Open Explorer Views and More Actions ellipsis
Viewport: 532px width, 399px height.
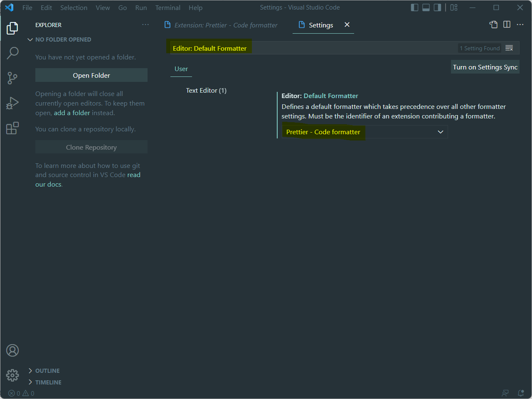tap(145, 25)
